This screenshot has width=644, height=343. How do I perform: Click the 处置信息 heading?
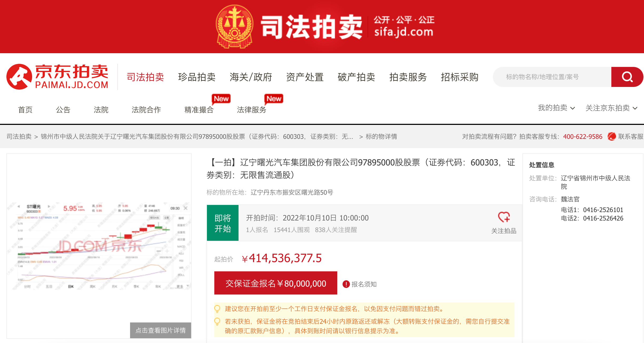[542, 165]
